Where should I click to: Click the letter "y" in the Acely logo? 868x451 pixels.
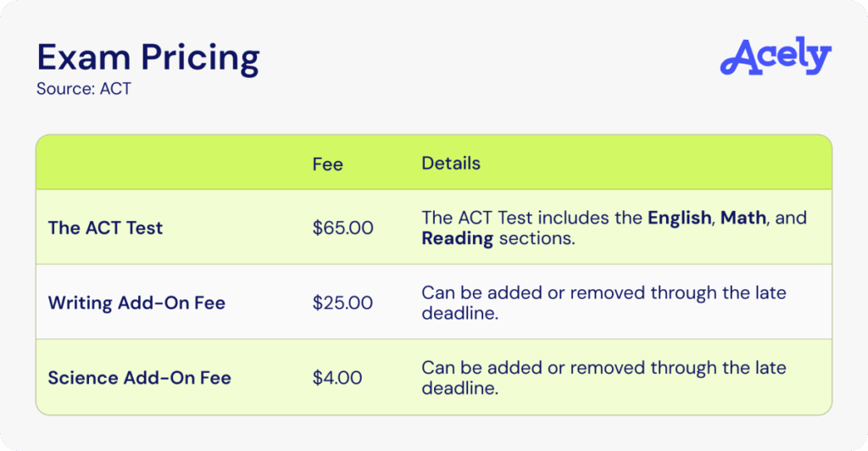pyautogui.click(x=819, y=59)
